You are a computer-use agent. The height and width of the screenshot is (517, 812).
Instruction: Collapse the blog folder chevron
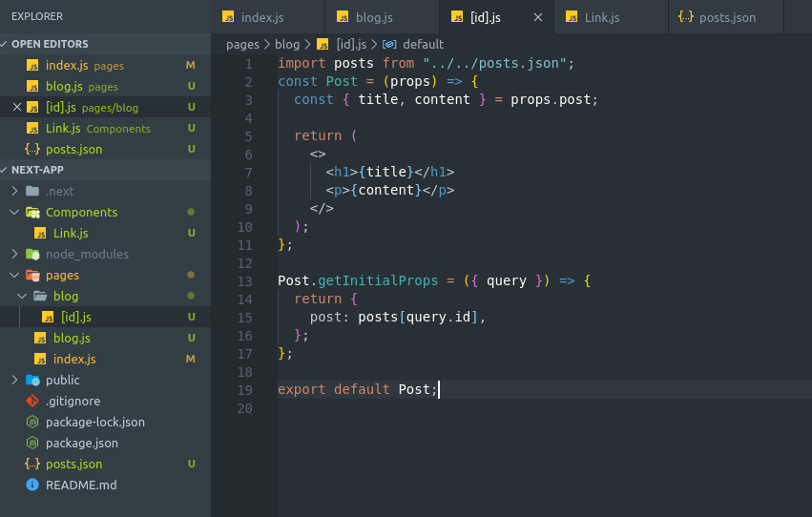point(22,296)
